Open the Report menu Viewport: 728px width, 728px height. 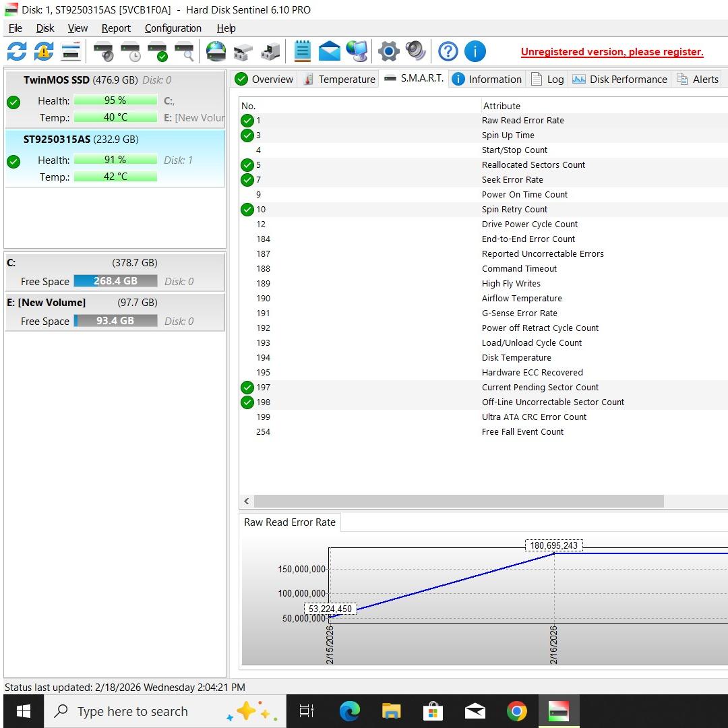click(x=116, y=28)
